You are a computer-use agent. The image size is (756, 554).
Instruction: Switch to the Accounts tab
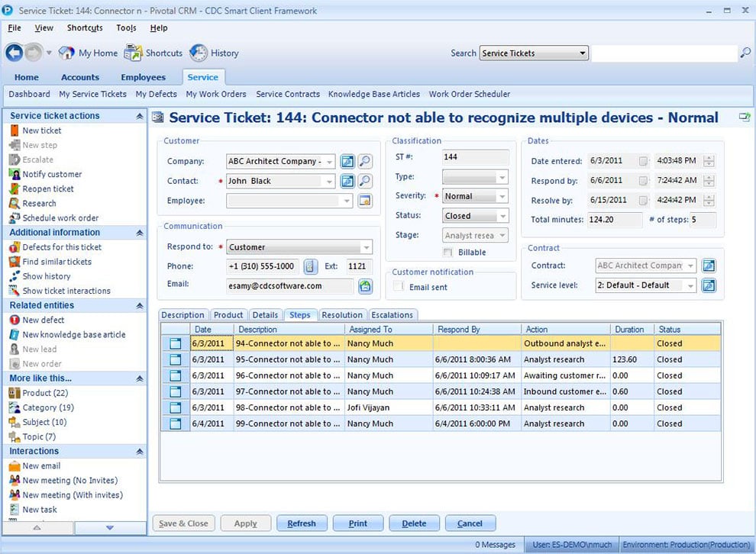(x=80, y=77)
